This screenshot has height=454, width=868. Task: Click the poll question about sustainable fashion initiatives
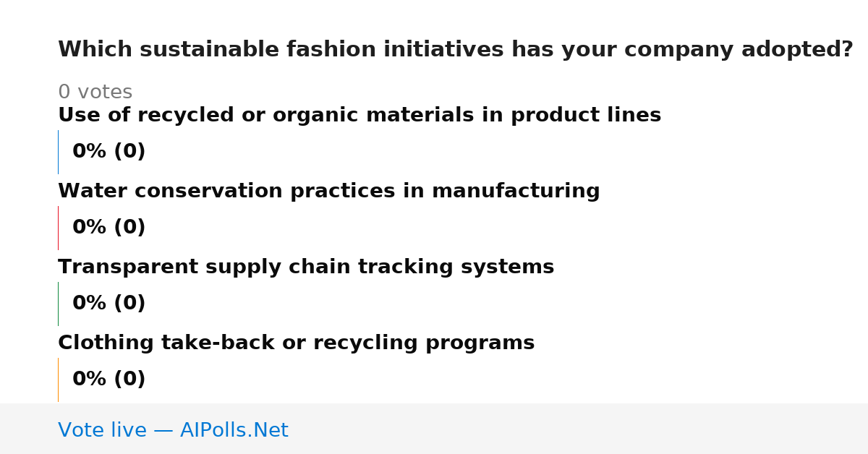click(x=456, y=50)
